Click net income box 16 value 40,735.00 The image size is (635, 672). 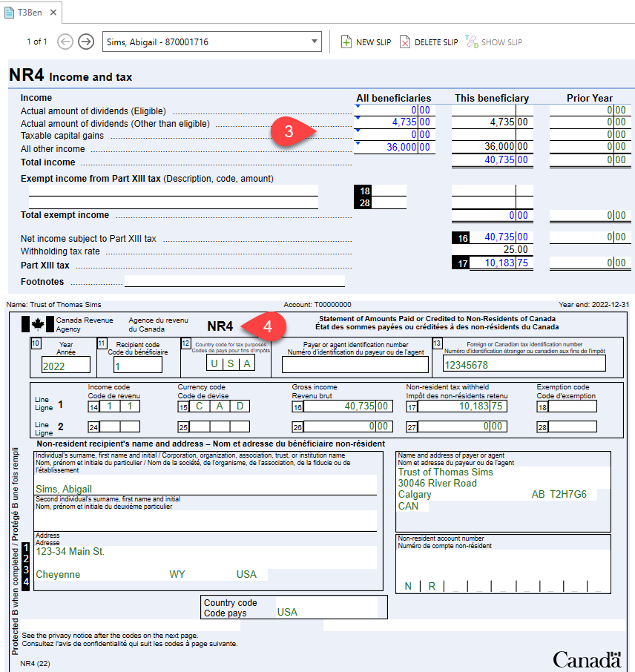[501, 237]
